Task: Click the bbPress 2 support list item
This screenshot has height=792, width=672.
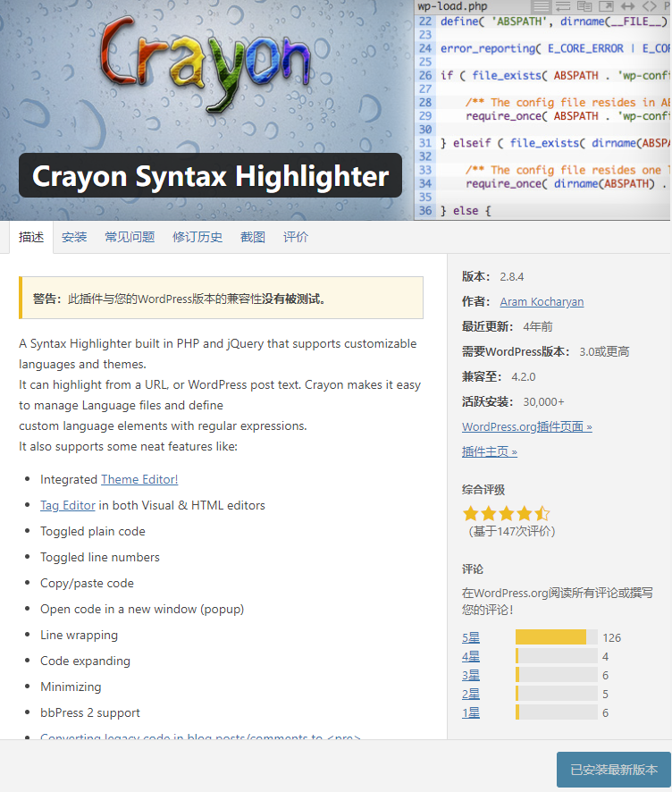Action: pyautogui.click(x=90, y=712)
